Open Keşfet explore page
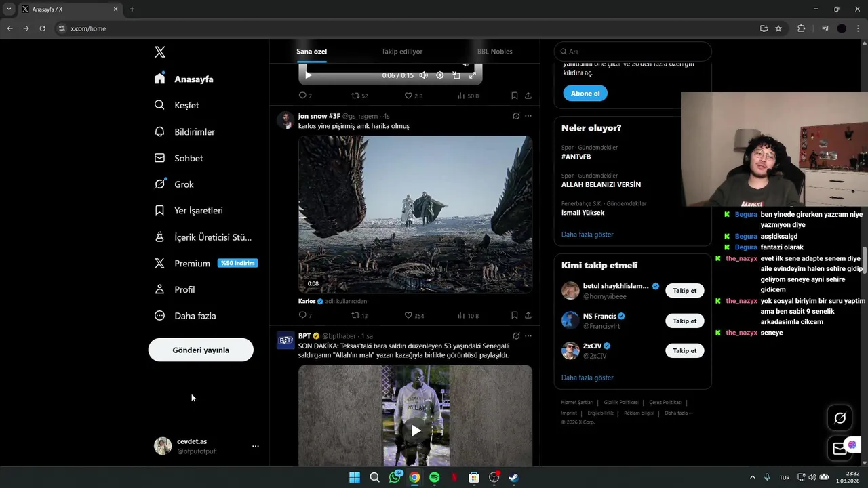868x488 pixels. [x=176, y=106]
